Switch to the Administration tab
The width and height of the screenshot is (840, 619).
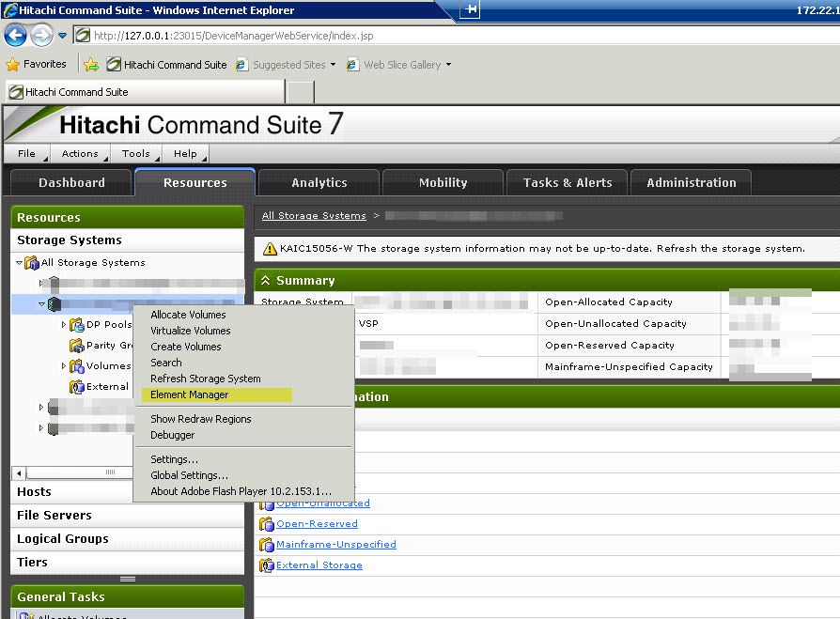[x=691, y=182]
